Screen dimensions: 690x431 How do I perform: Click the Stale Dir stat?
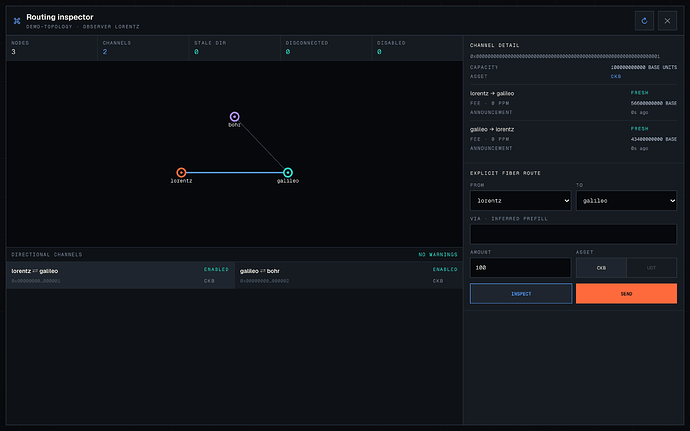pos(235,48)
